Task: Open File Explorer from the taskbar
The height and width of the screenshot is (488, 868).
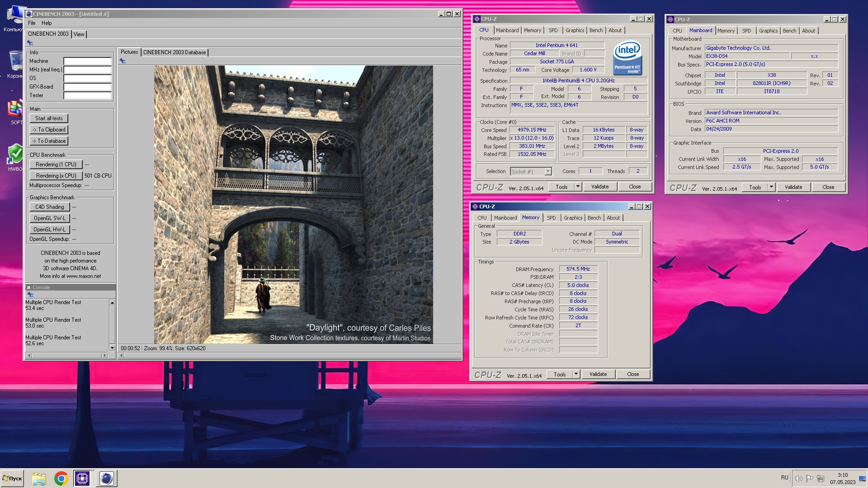Action: pos(39,479)
